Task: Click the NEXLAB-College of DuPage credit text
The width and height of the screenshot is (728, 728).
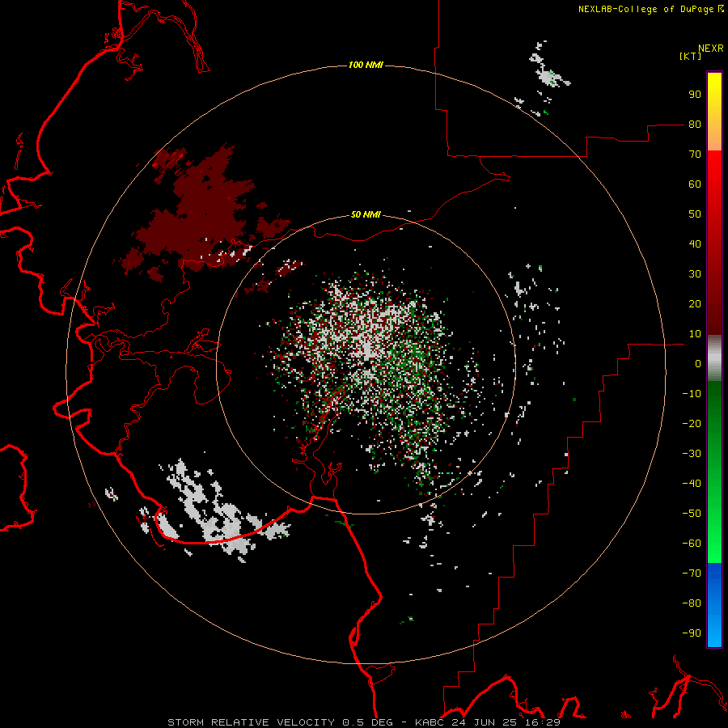Action: pos(650,9)
